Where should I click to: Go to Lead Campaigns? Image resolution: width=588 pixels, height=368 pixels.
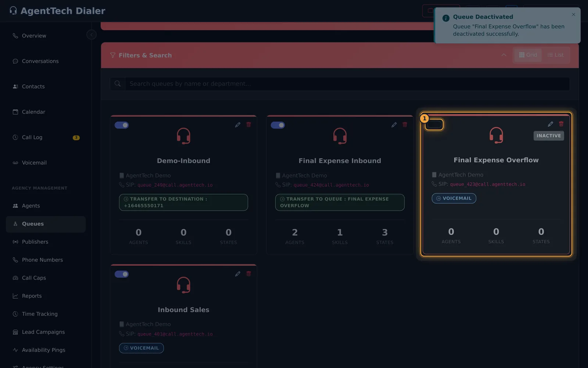(x=46, y=332)
